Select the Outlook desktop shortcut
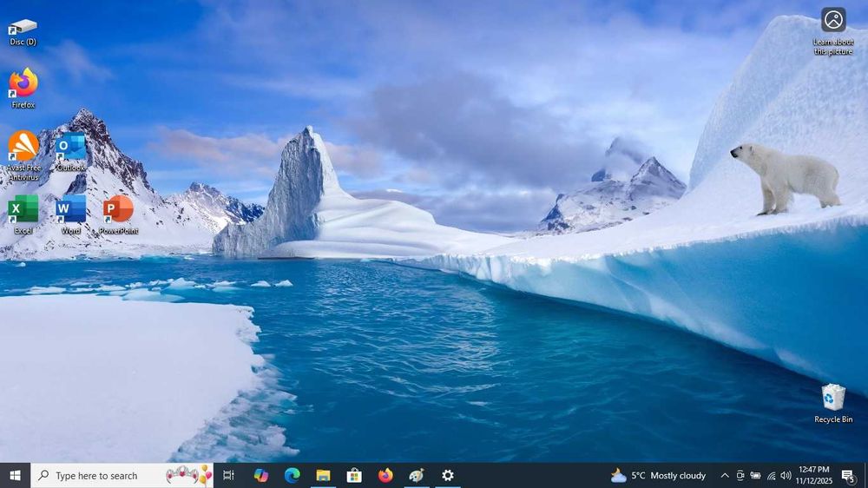This screenshot has width=868, height=488. pos(71,151)
